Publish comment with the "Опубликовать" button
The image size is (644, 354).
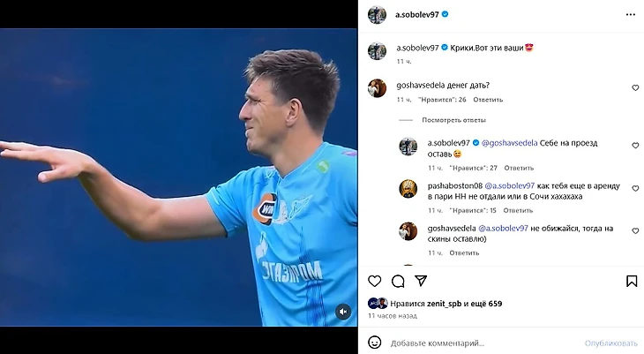(611, 343)
